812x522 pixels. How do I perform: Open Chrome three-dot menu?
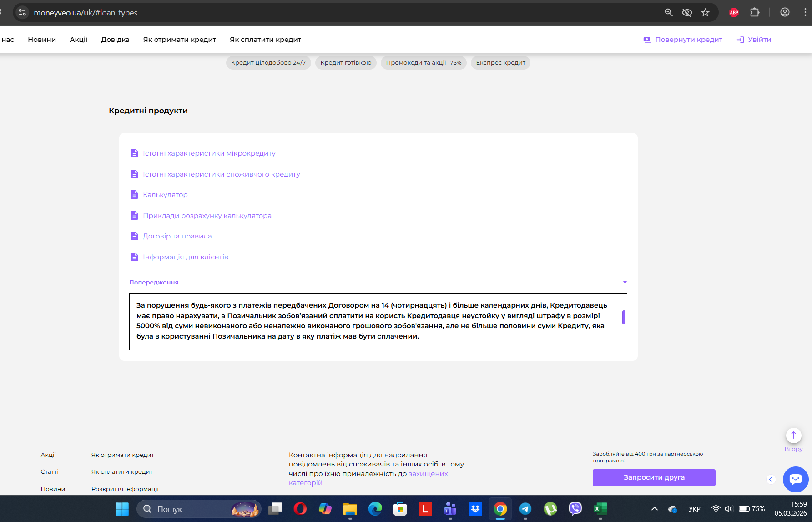click(805, 13)
